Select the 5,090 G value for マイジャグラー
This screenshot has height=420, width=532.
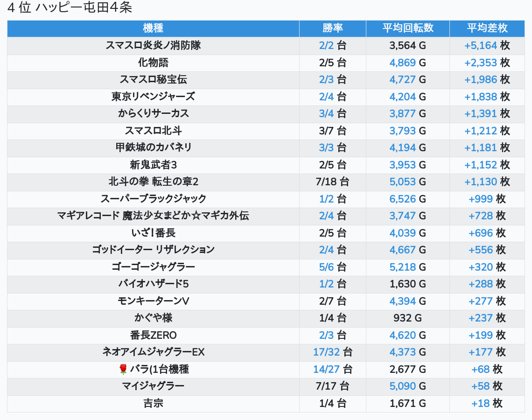coord(402,386)
